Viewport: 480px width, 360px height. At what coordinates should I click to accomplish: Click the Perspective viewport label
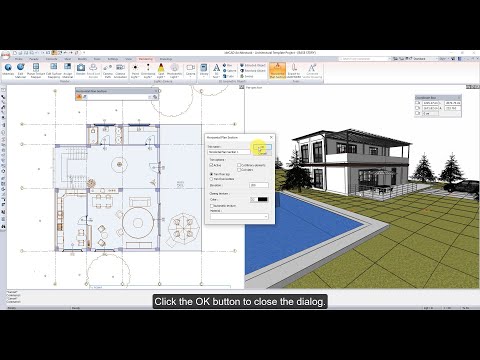click(254, 88)
